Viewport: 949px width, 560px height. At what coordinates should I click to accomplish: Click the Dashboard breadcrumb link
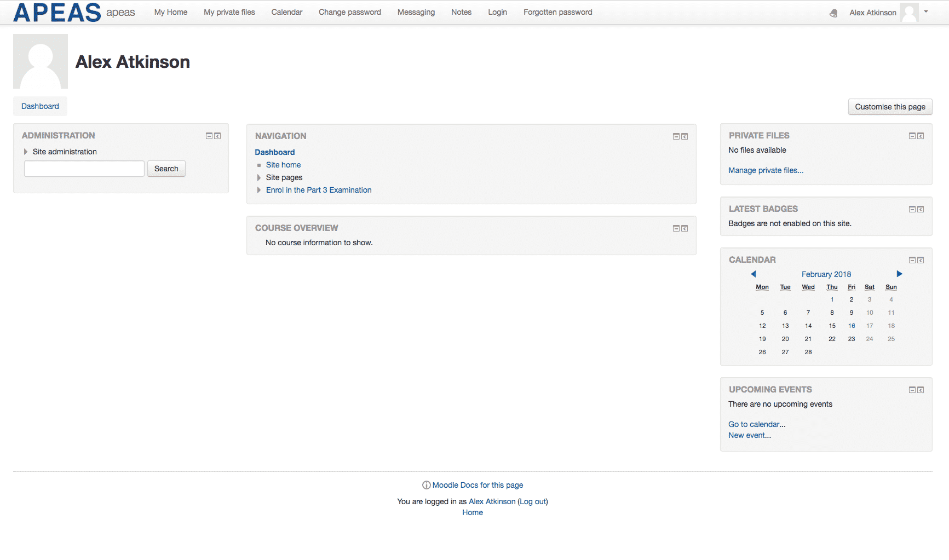pos(40,106)
